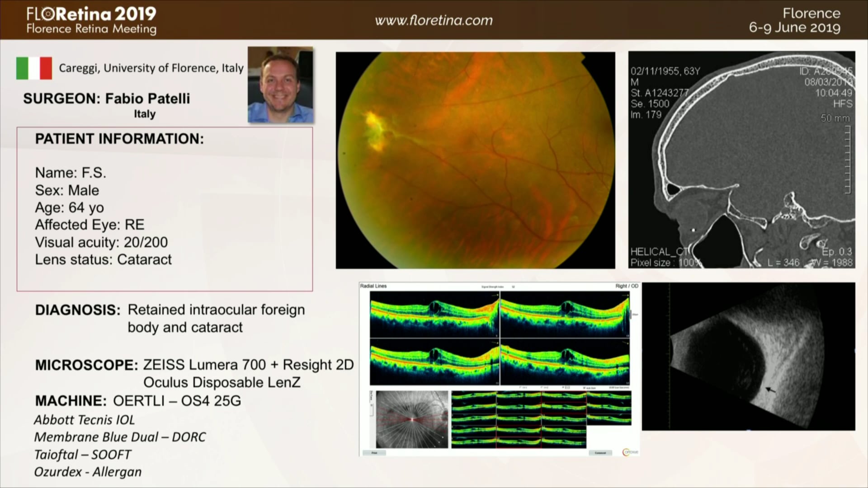
Task: Click the 'Sex: Male' line
Action: (67, 190)
